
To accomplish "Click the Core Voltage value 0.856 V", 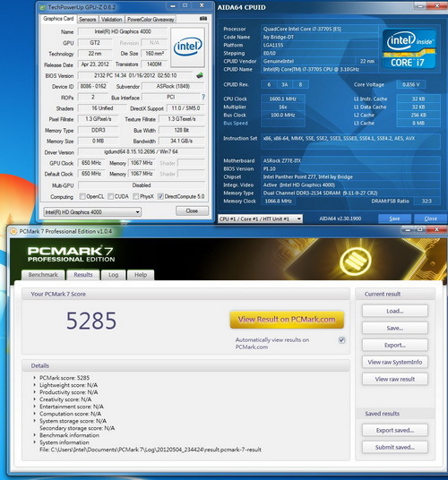I will click(411, 84).
